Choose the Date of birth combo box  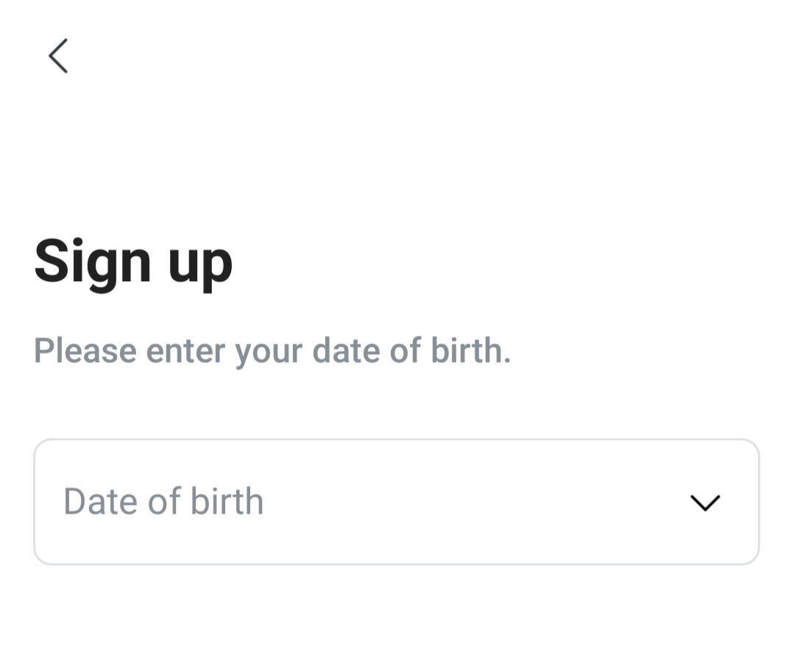pos(397,502)
